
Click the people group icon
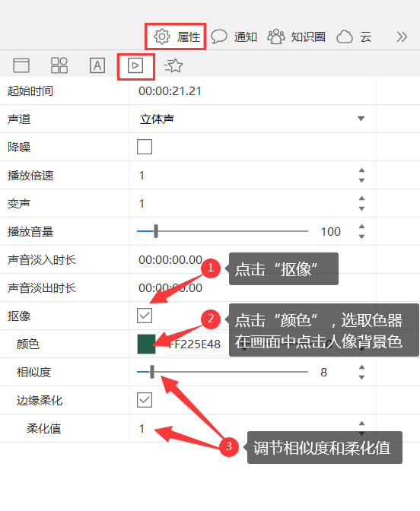276,36
